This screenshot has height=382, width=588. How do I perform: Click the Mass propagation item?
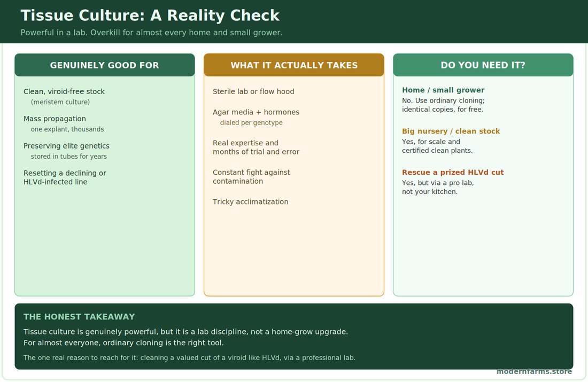[55, 119]
